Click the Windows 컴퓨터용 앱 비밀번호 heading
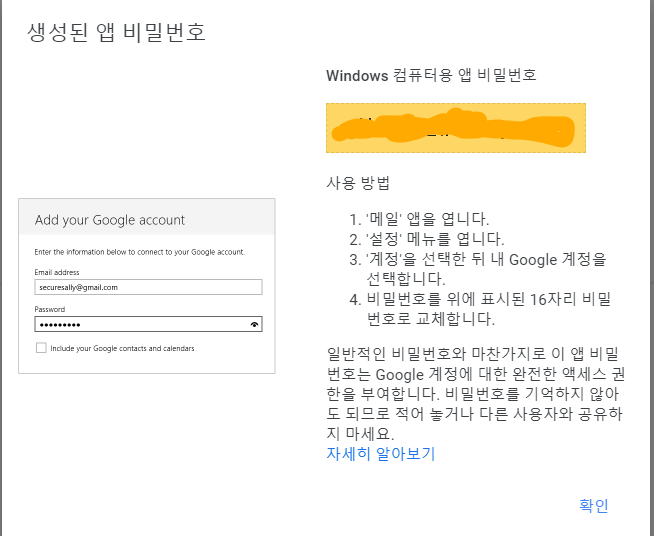This screenshot has width=654, height=536. [431, 75]
